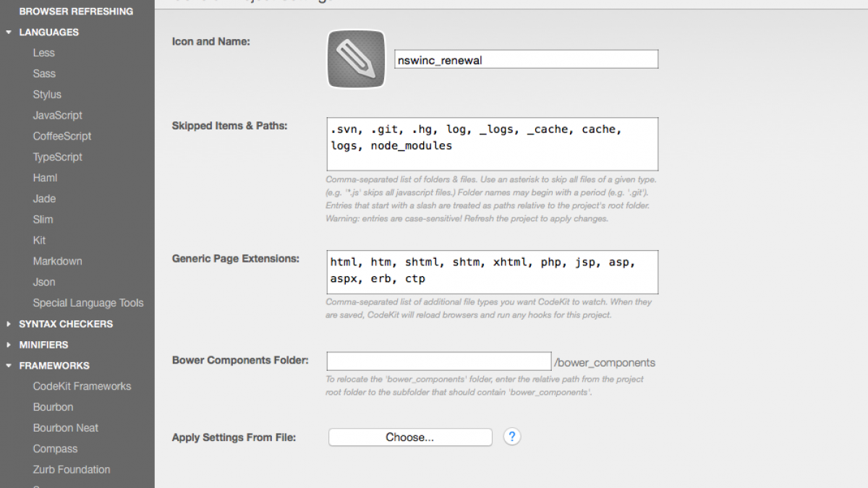Select Zurb Foundation in sidebar
Screen dimensions: 868x488
(x=72, y=470)
